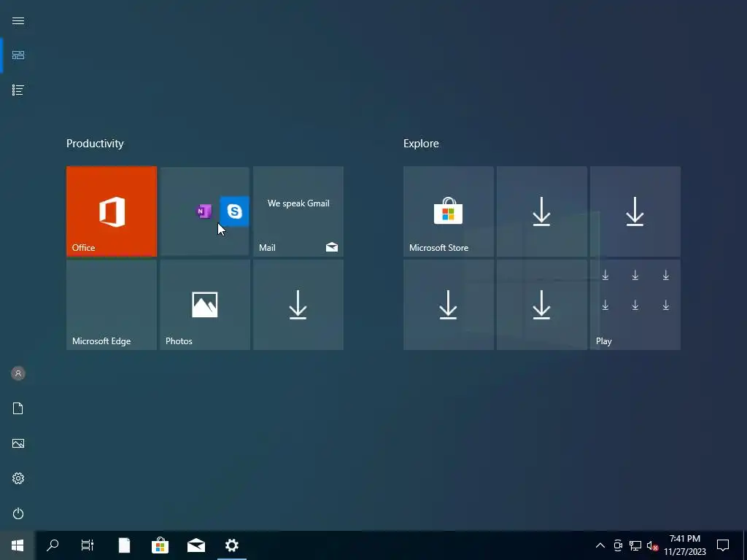Open network status tray icon

pyautogui.click(x=635, y=545)
